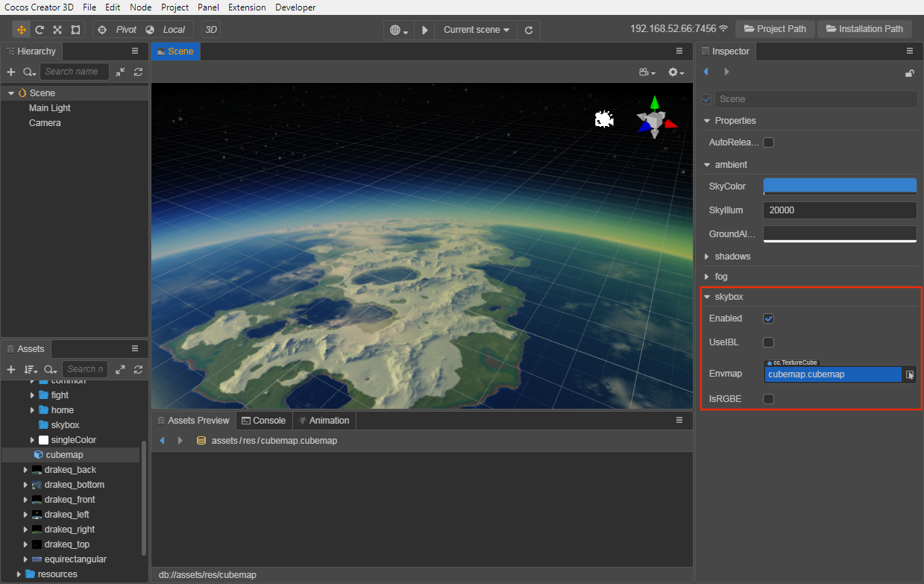
Task: Open the Developer menu
Action: pyautogui.click(x=295, y=7)
